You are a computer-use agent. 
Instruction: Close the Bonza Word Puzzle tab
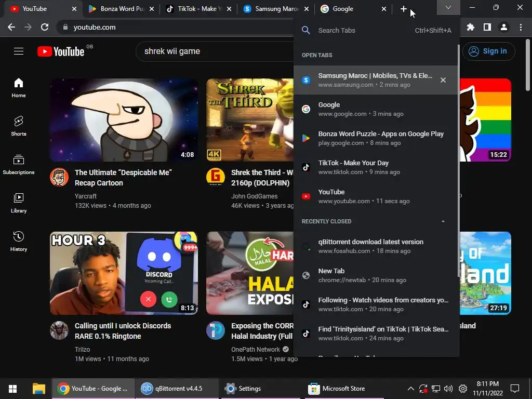(x=152, y=9)
